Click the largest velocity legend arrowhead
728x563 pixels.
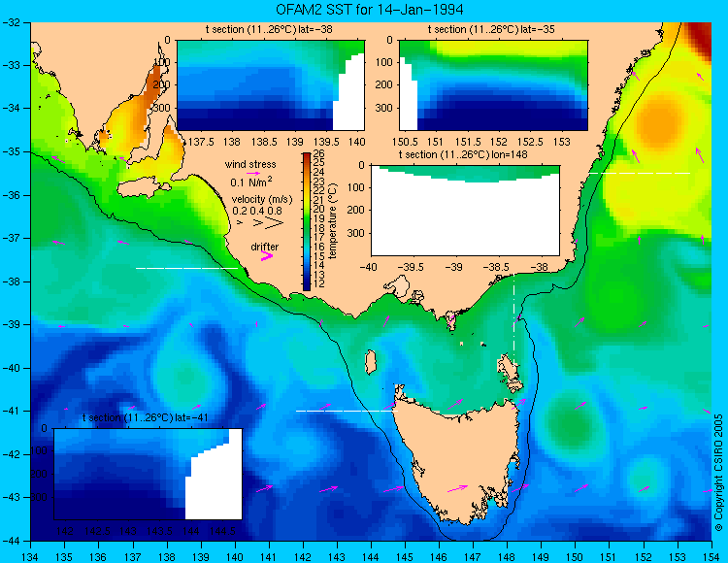(x=274, y=223)
